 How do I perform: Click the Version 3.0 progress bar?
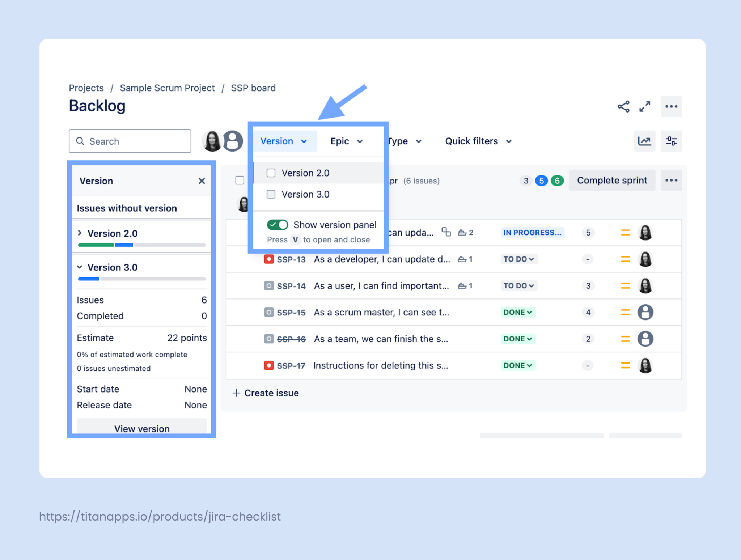coord(141,279)
